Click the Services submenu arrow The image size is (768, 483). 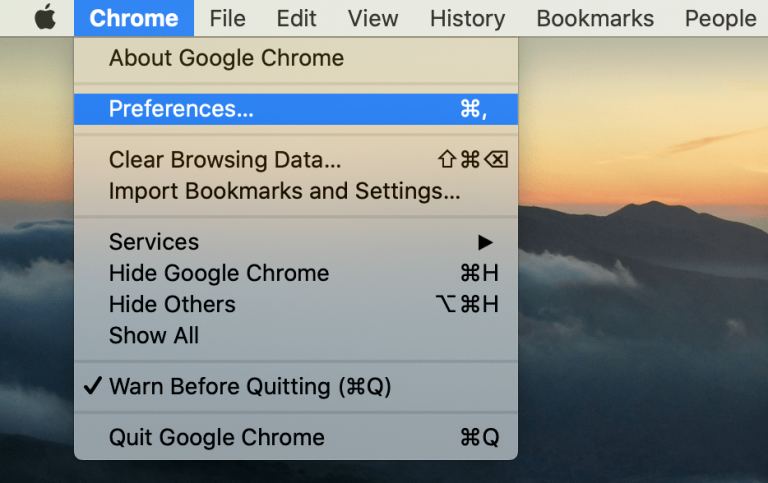click(485, 242)
